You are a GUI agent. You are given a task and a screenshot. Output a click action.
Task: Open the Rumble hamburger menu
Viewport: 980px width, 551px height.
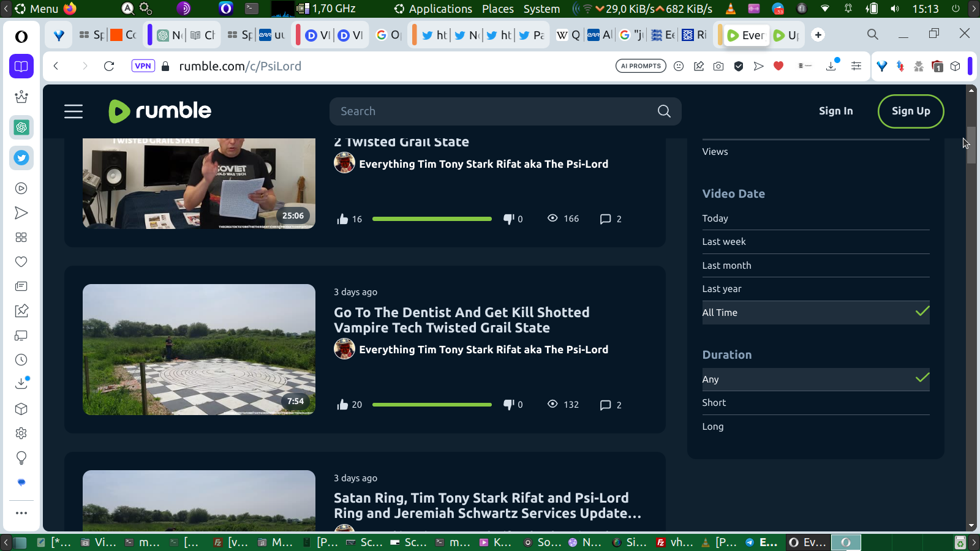click(x=73, y=111)
